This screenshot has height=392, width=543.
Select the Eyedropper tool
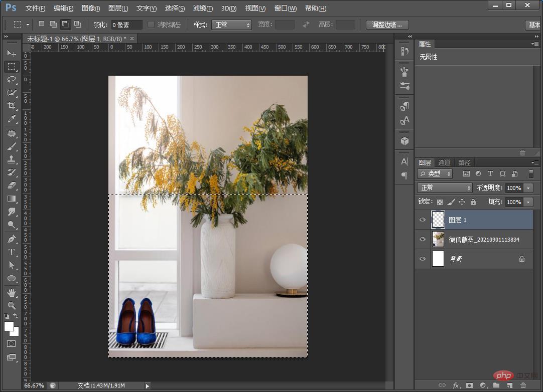[12, 119]
